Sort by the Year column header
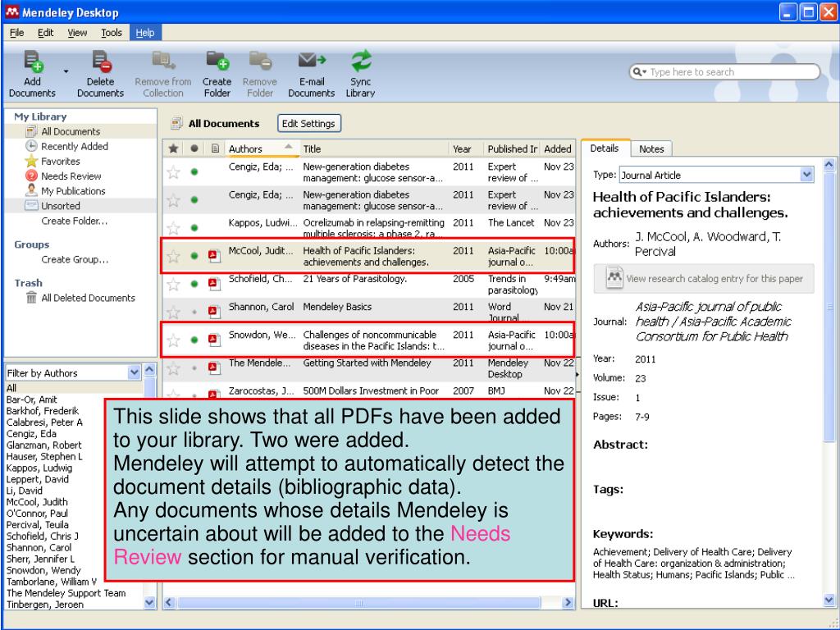 466,149
